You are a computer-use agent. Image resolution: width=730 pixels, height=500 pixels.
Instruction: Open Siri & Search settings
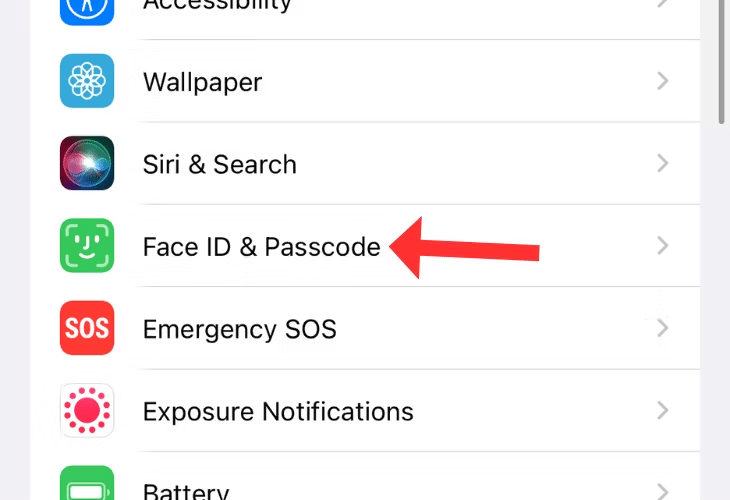pyautogui.click(x=220, y=164)
